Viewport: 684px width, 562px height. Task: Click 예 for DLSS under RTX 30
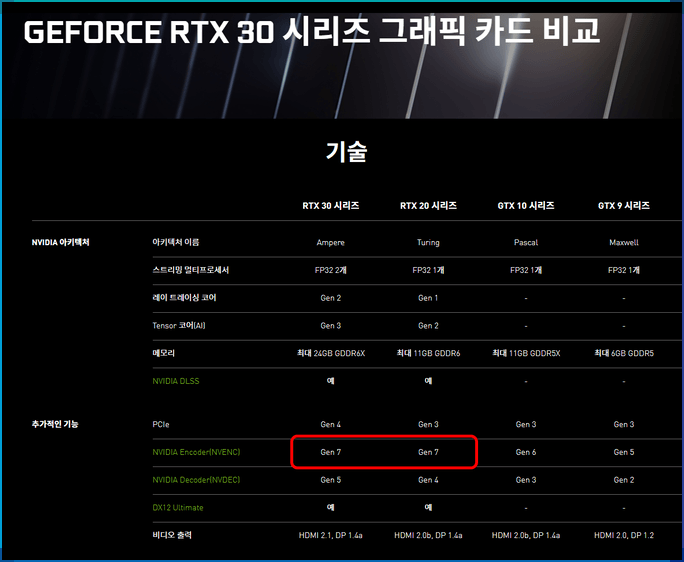pos(331,381)
